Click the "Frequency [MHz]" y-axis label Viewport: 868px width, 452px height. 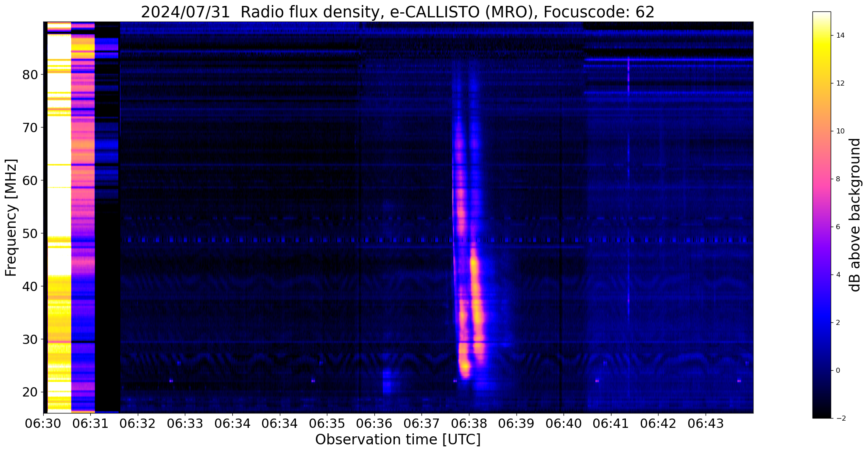click(11, 218)
